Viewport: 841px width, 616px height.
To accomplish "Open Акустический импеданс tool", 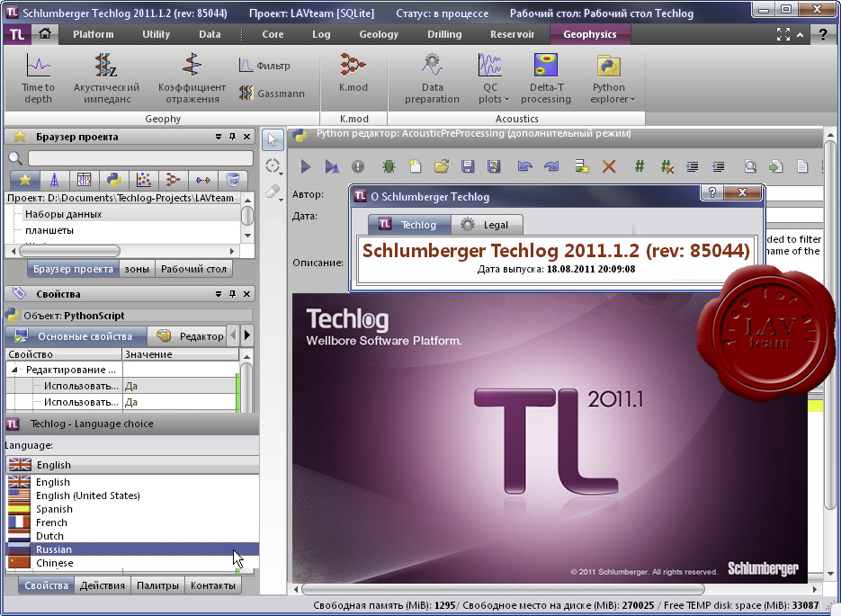I will [106, 79].
